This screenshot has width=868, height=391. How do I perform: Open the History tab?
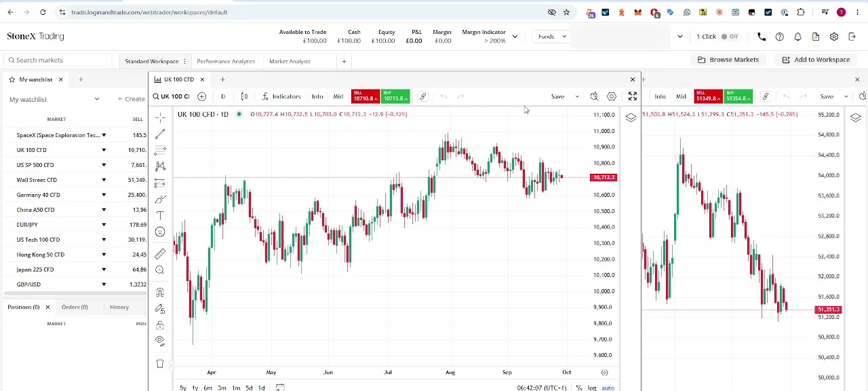[119, 307]
